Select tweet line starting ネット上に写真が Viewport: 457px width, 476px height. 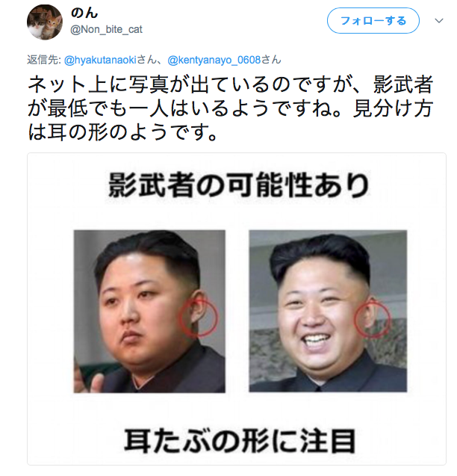tap(231, 84)
